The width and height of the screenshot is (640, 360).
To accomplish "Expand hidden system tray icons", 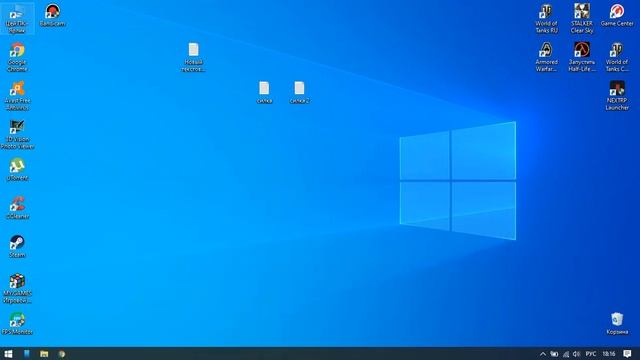I will [x=542, y=354].
